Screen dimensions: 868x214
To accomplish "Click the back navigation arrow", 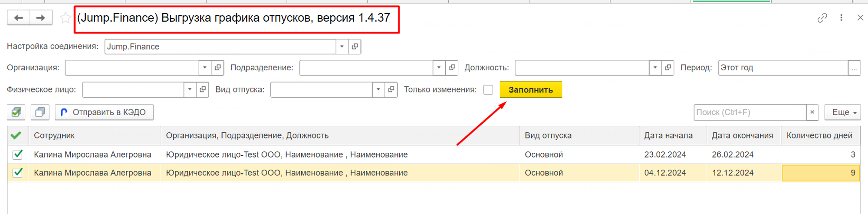I will coord(18,18).
